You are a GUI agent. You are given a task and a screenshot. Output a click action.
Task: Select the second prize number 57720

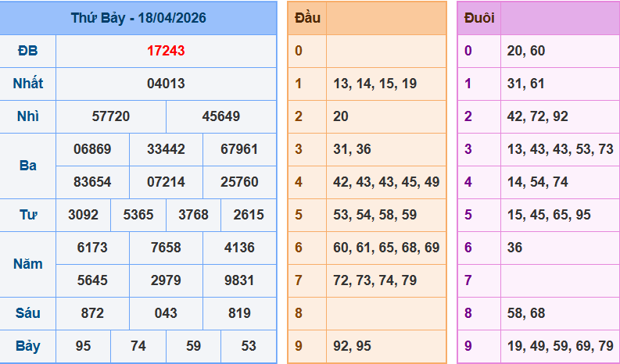[110, 116]
